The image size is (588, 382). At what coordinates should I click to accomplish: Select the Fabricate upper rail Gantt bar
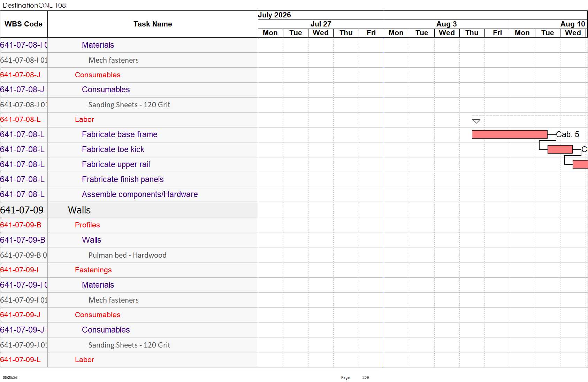coord(580,164)
